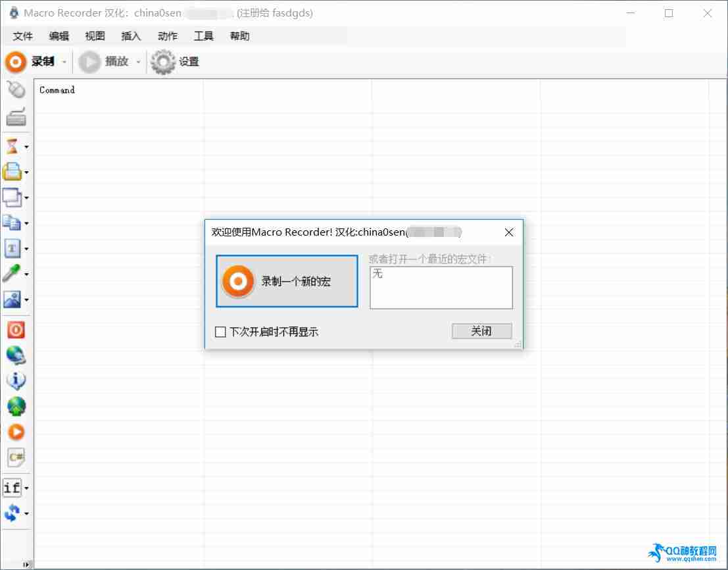The image size is (728, 570).
Task: Minimize the Macro Recorder window
Action: [x=631, y=13]
